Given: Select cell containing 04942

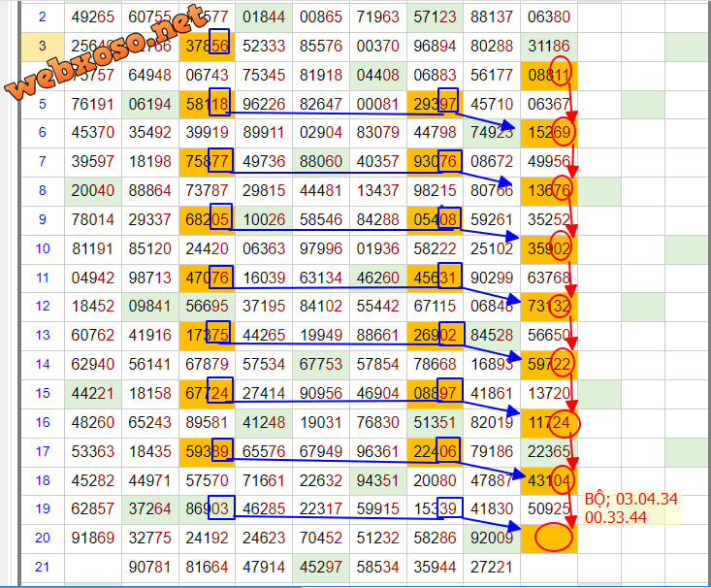Looking at the screenshot, I should pyautogui.click(x=93, y=278).
